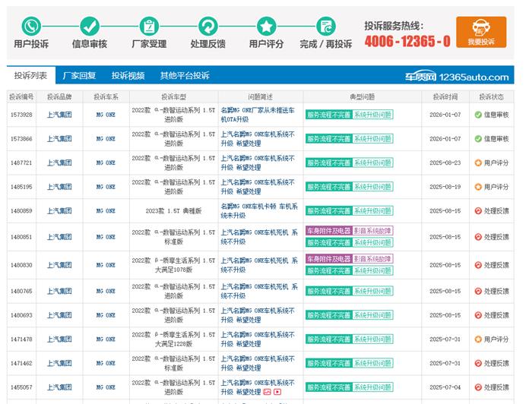Click MG ONE series in row 1487721
Image resolution: width=532 pixels, height=404 pixels.
pos(106,163)
